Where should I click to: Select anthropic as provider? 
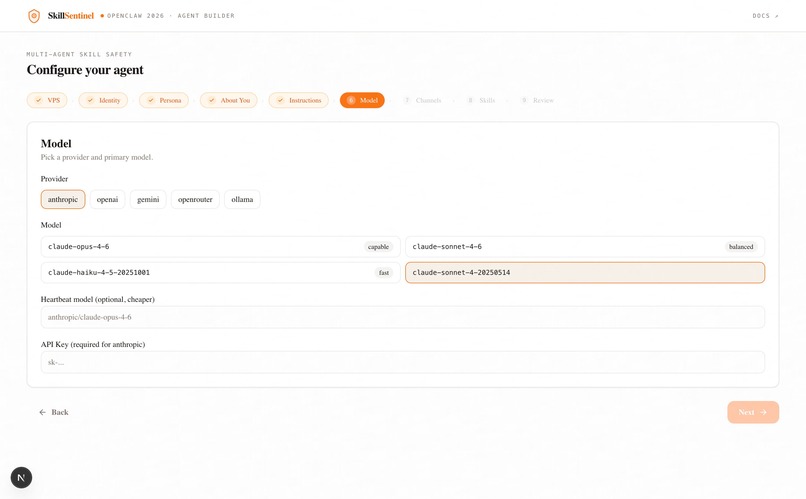(x=63, y=199)
